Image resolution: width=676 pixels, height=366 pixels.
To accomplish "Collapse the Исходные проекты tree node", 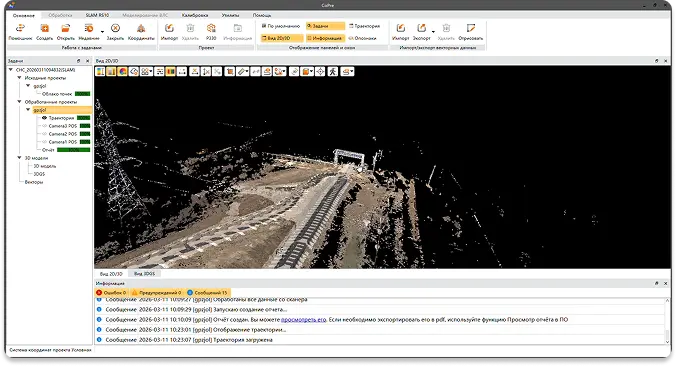I will coord(19,78).
